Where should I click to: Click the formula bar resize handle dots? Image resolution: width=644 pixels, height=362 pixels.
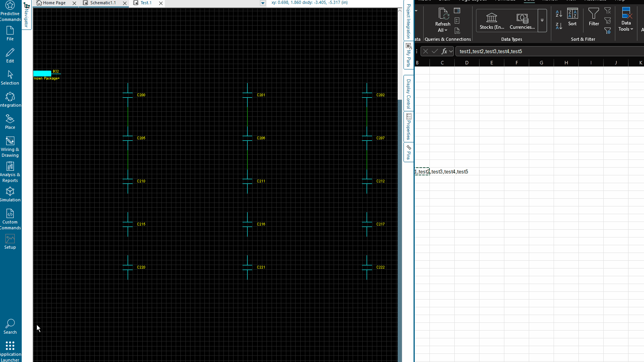pos(417,51)
